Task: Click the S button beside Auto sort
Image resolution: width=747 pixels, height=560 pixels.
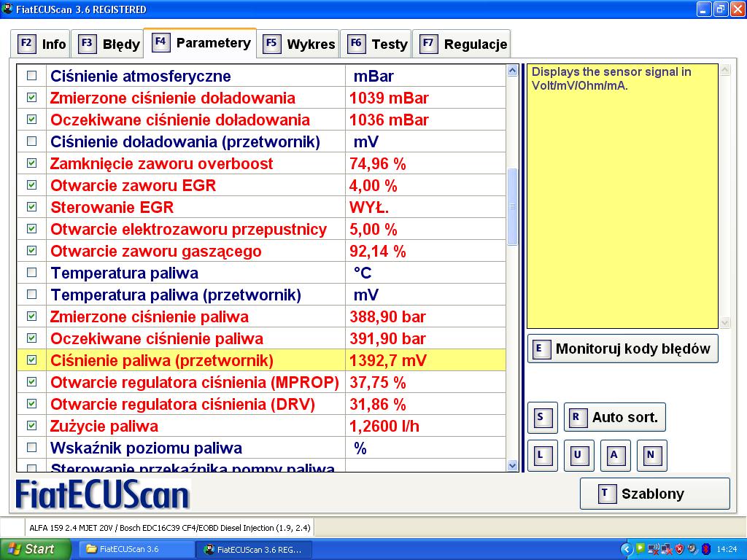Action: click(x=542, y=417)
